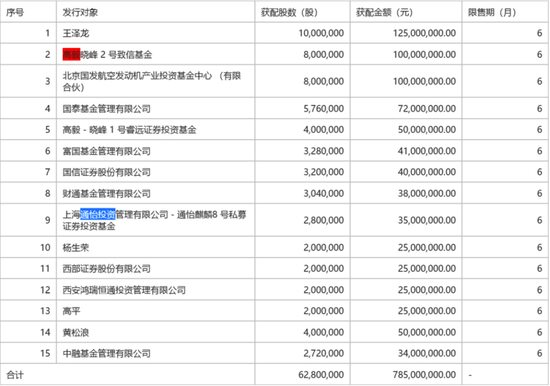Click the amount 40,000,000.00

427,172
